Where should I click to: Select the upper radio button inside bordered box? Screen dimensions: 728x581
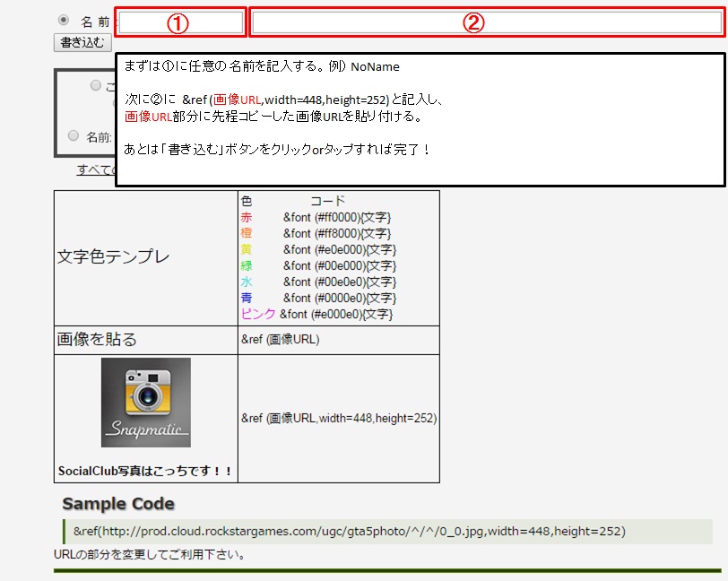96,85
